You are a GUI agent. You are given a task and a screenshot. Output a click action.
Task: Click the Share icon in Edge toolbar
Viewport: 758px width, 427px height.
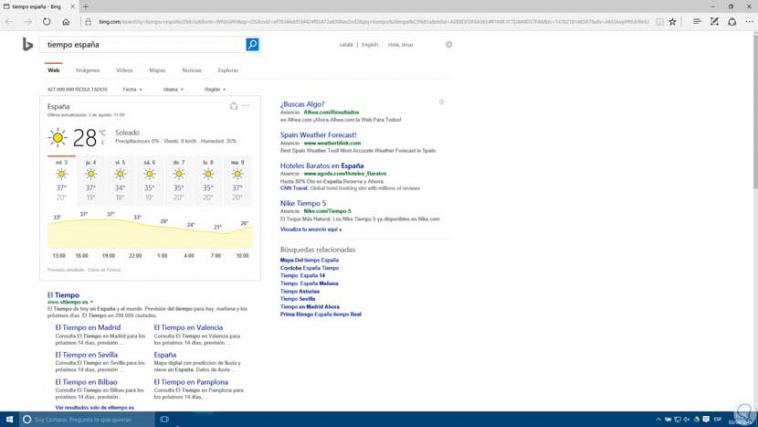click(x=732, y=22)
